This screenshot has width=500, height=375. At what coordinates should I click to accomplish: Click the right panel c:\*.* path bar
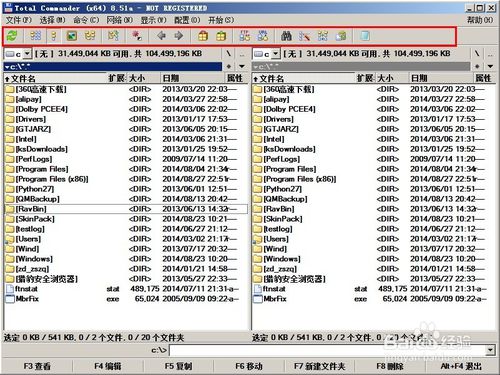coord(361,66)
